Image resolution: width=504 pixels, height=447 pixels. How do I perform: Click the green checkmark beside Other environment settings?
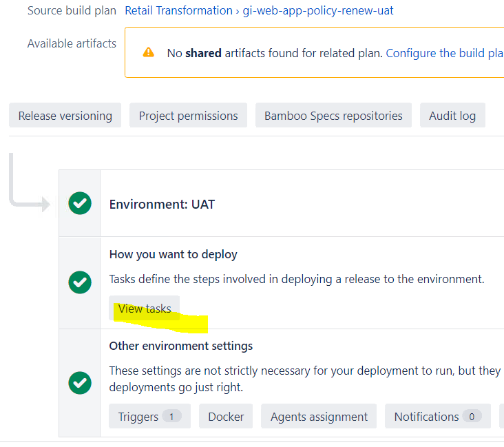tap(80, 382)
